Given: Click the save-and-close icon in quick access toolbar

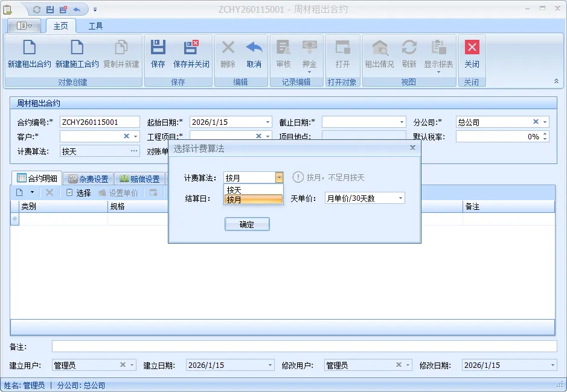Looking at the screenshot, I should pyautogui.click(x=63, y=10).
